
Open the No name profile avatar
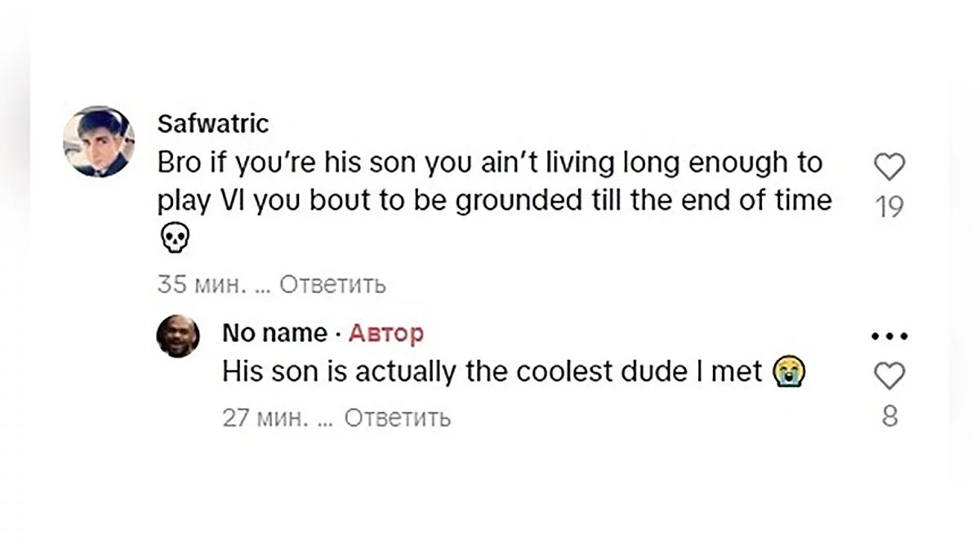(x=178, y=335)
